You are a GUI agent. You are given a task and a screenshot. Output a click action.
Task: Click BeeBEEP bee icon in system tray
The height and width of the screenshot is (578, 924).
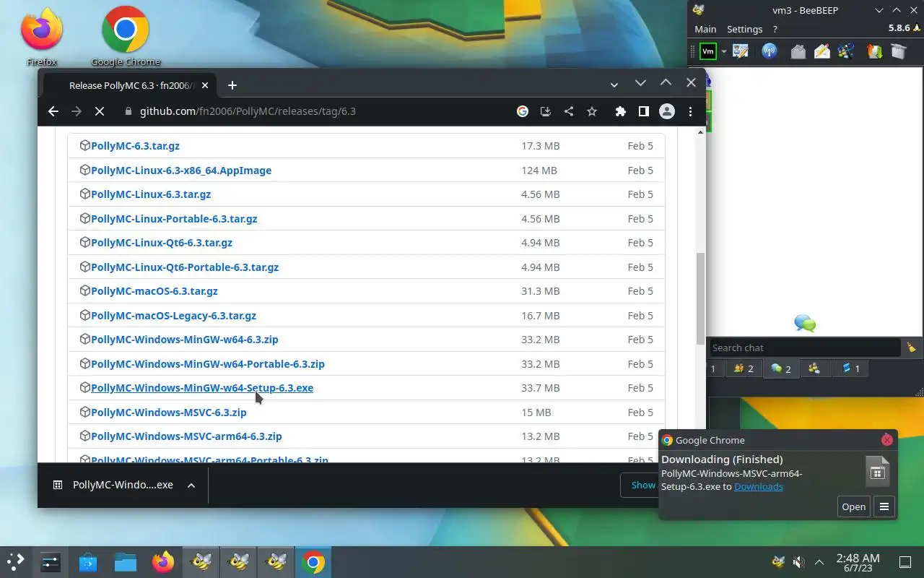pos(777,562)
